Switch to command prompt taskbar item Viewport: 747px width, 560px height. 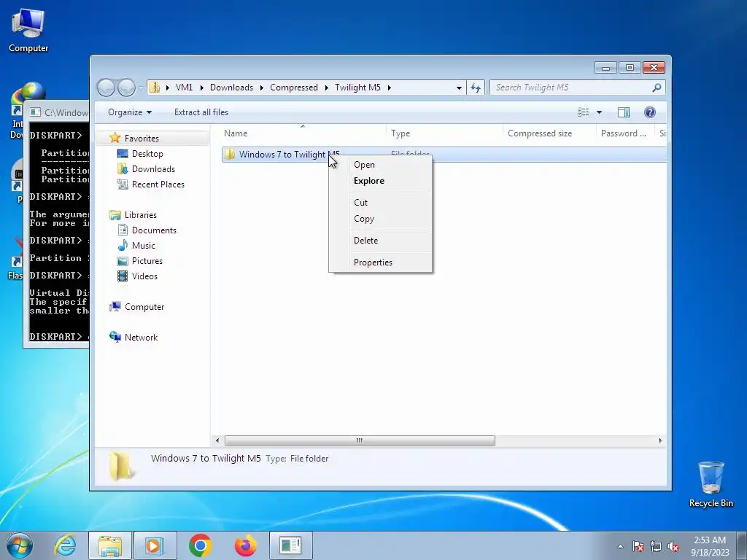(290, 545)
